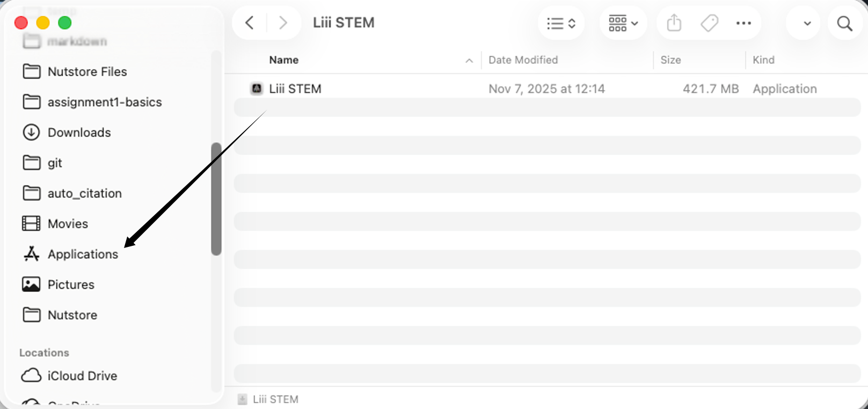Select the assignment1-basics folder

pos(104,102)
